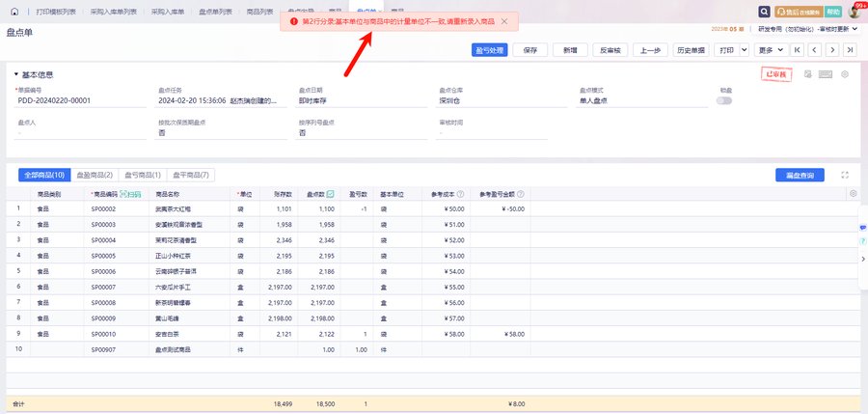Click the 保存 button

pos(530,50)
